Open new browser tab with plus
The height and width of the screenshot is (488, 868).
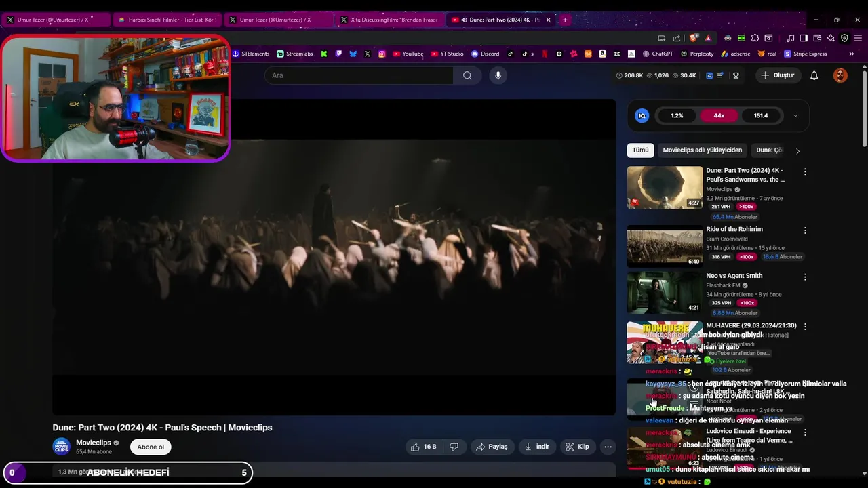565,20
